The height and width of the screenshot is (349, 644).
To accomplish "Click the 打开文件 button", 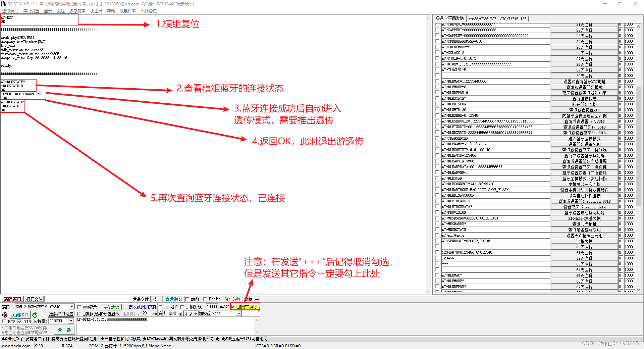I will 35,299.
